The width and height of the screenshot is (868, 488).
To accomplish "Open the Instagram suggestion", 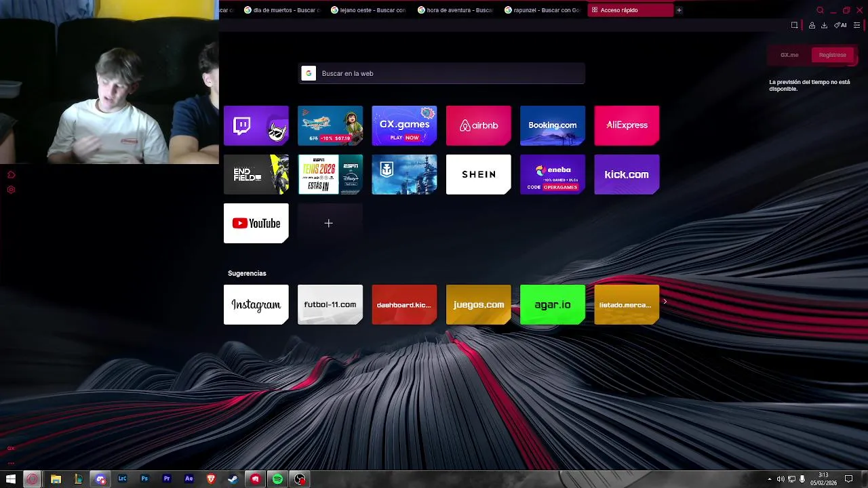I will [x=256, y=304].
